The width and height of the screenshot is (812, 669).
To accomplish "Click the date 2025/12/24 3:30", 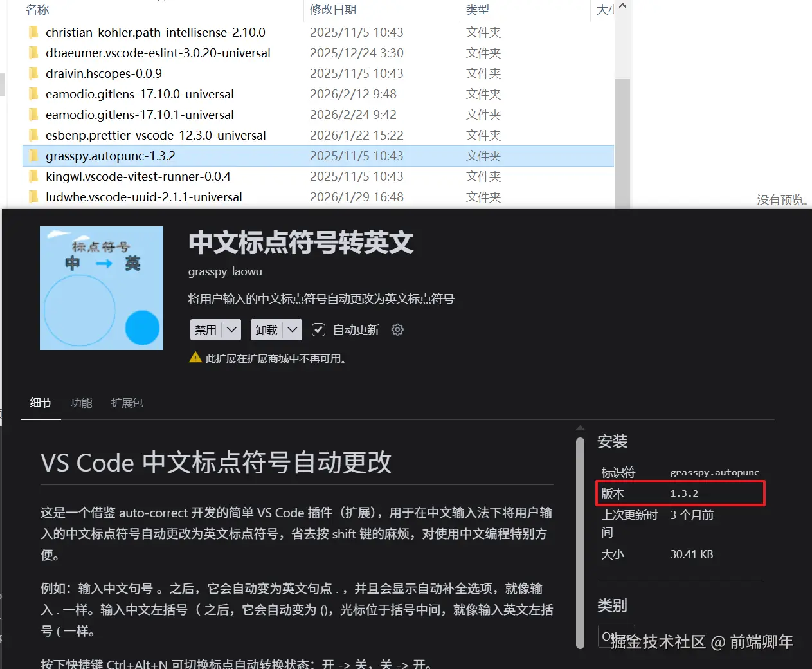I will point(357,53).
